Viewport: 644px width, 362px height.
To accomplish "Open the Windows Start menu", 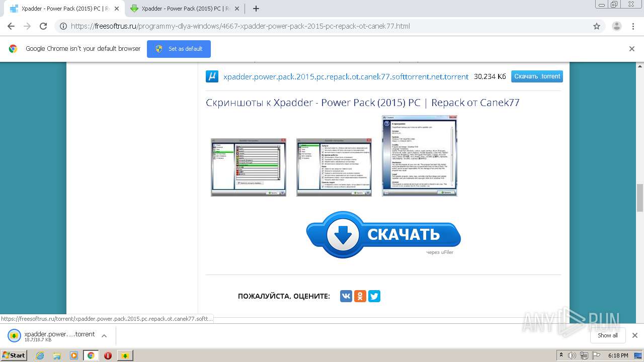I will 14,355.
